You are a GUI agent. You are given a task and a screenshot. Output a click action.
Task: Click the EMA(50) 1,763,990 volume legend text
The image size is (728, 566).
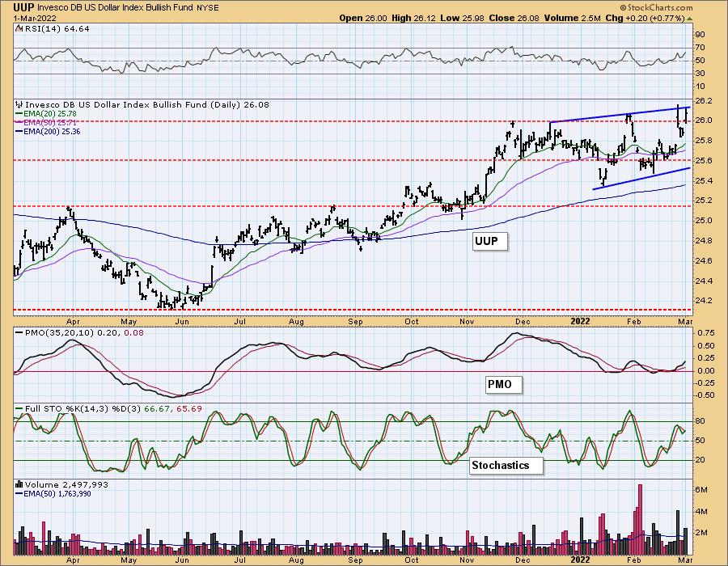57,494
